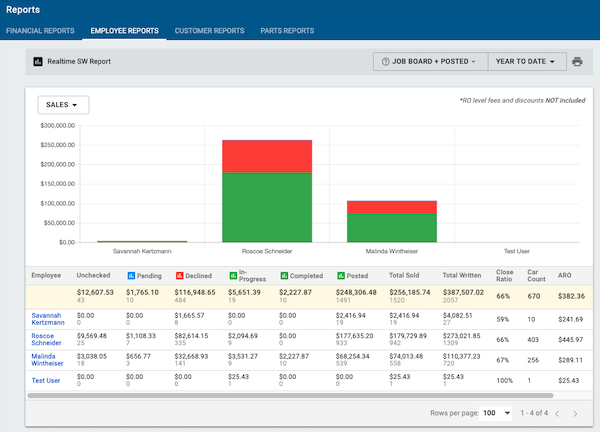Image resolution: width=600 pixels, height=432 pixels.
Task: Click the Unchecked column header
Action: pos(93,276)
